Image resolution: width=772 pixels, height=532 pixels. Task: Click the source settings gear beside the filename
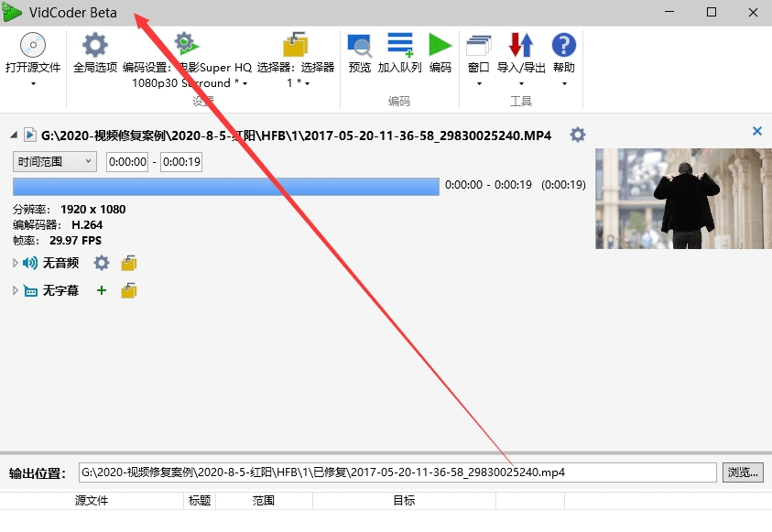tap(578, 134)
